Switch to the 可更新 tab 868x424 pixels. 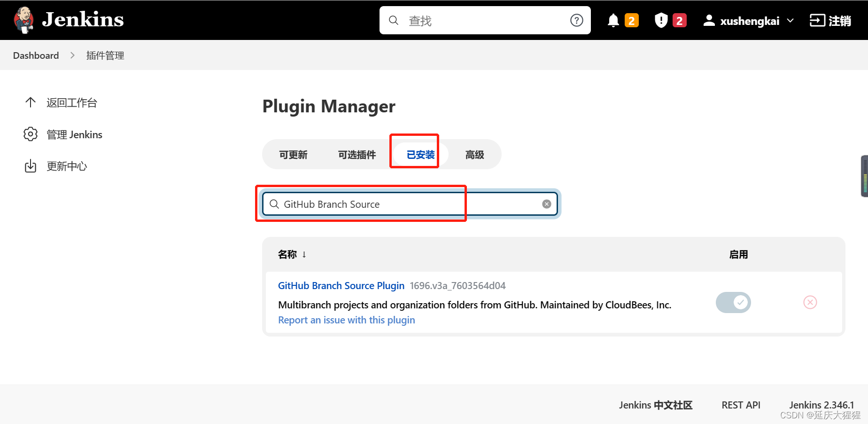pyautogui.click(x=293, y=155)
